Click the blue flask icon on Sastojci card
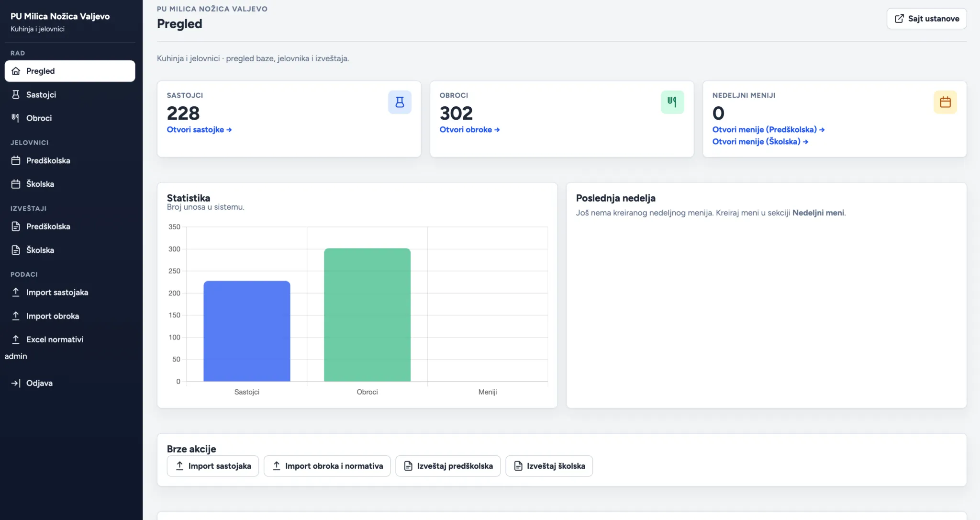The width and height of the screenshot is (980, 520). [x=400, y=102]
